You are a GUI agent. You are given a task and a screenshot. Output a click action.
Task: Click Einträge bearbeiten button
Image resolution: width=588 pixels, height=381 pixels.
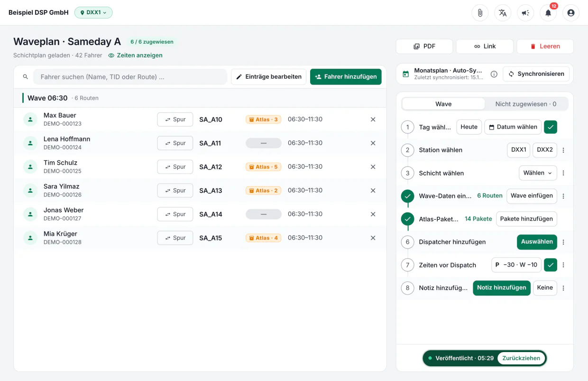268,77
